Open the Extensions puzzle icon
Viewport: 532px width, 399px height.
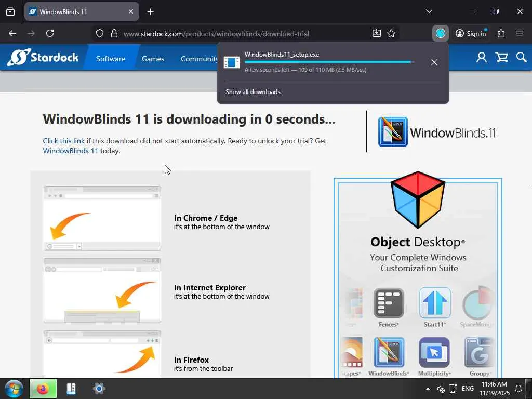(501, 33)
